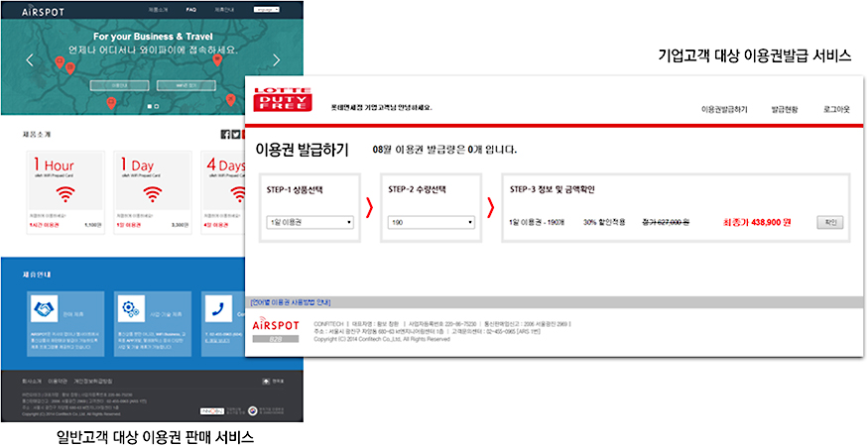Open the language dropdown in the AIRSPOT header
Image resolution: width=868 pixels, height=445 pixels.
pyautogui.click(x=267, y=9)
